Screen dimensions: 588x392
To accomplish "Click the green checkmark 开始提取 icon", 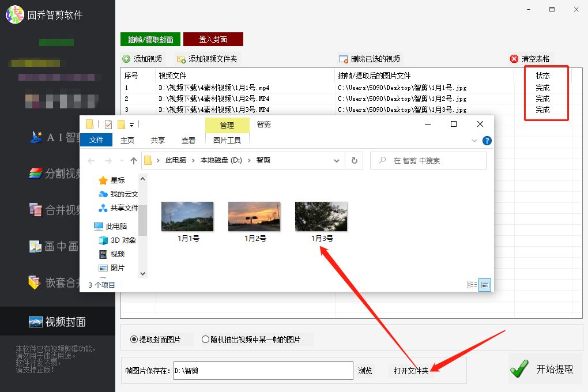I will pyautogui.click(x=519, y=368).
